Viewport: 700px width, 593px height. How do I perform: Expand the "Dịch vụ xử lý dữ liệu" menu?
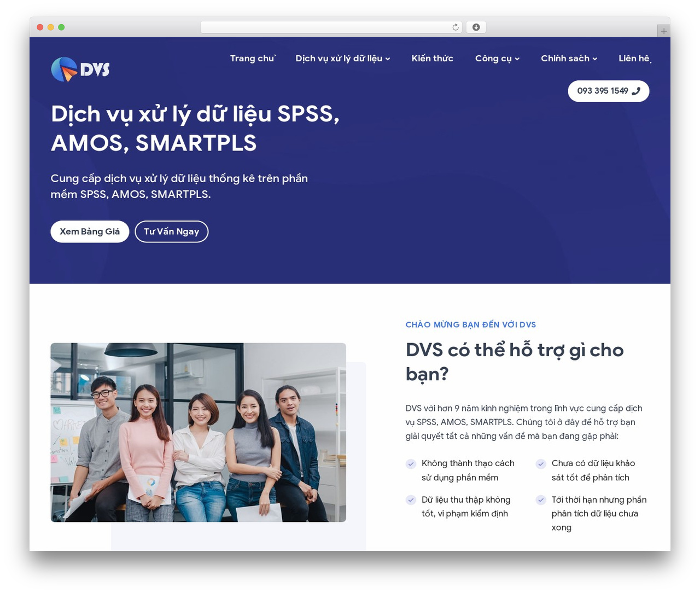pyautogui.click(x=343, y=59)
